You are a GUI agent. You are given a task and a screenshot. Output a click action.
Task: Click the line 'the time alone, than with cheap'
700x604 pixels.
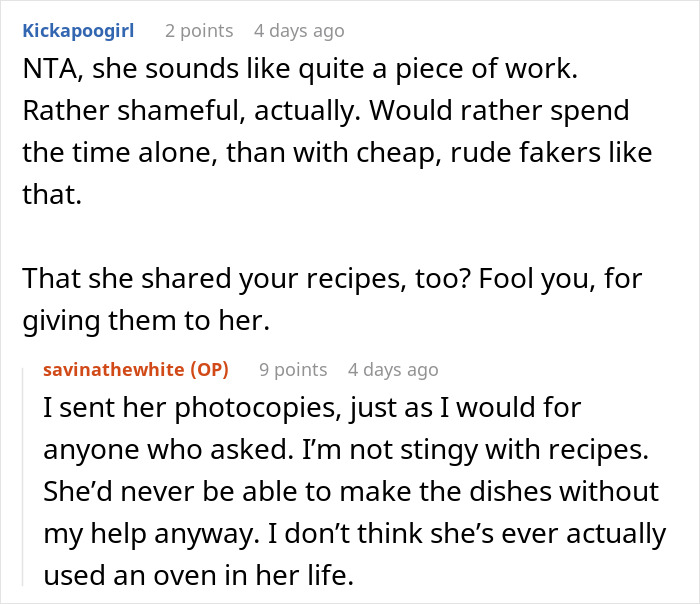tap(336, 154)
